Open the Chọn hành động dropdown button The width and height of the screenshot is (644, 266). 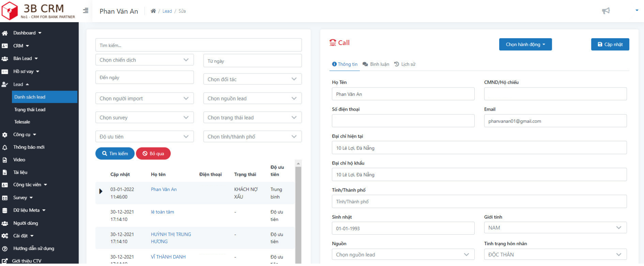[525, 45]
